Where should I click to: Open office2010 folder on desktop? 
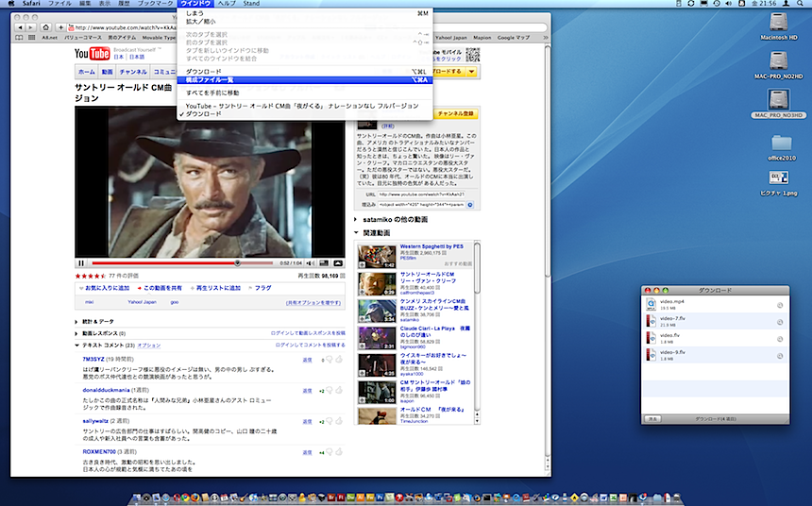click(x=782, y=142)
